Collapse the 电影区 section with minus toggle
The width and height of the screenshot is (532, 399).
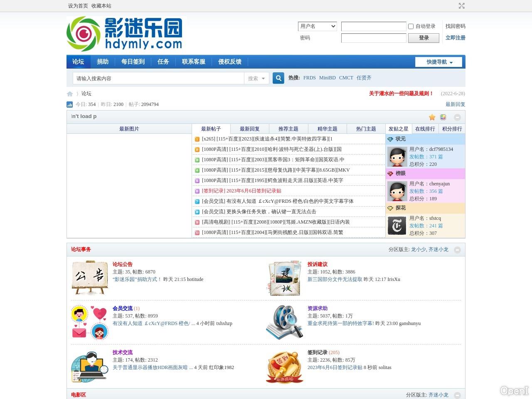pos(458,395)
